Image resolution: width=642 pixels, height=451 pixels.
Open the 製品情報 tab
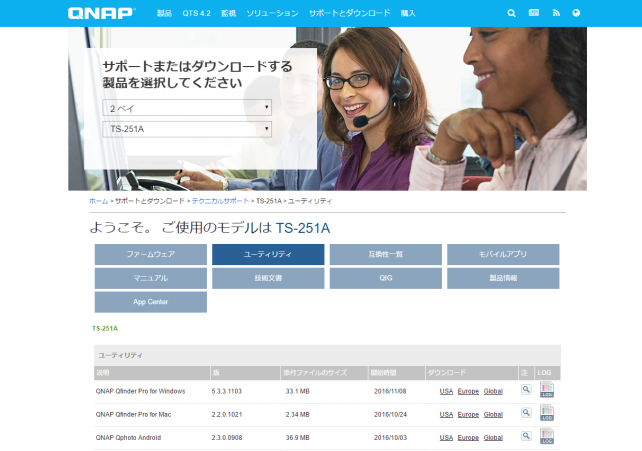pos(503,278)
